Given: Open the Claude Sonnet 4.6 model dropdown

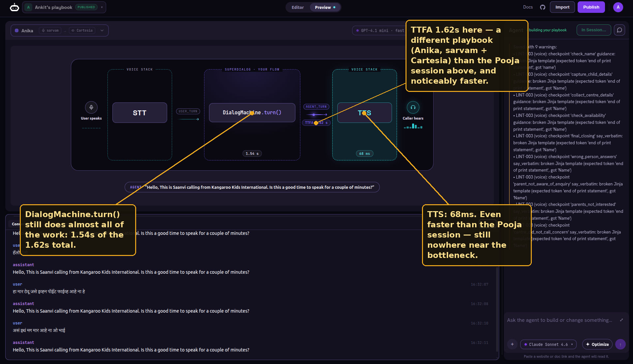Looking at the screenshot, I should pos(548,344).
